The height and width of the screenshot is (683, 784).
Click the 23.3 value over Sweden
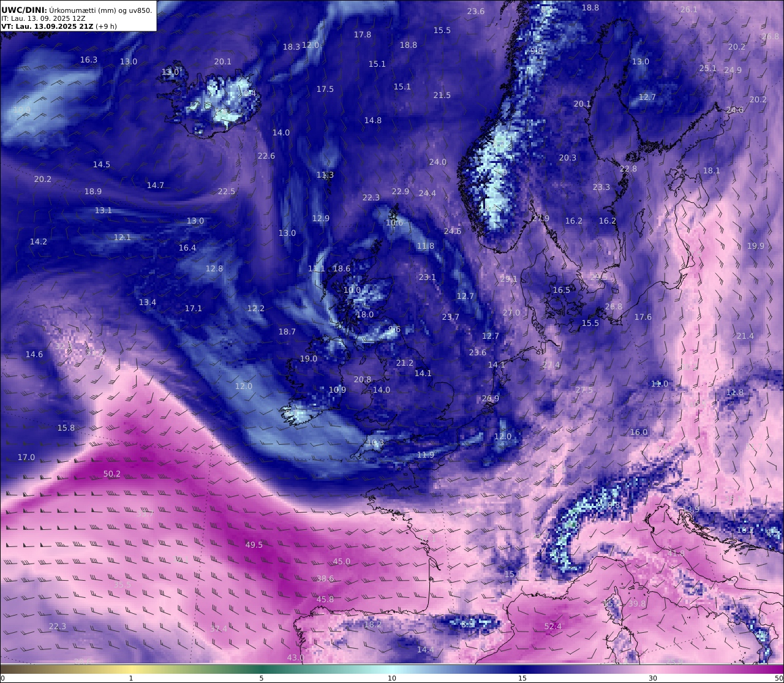601,187
